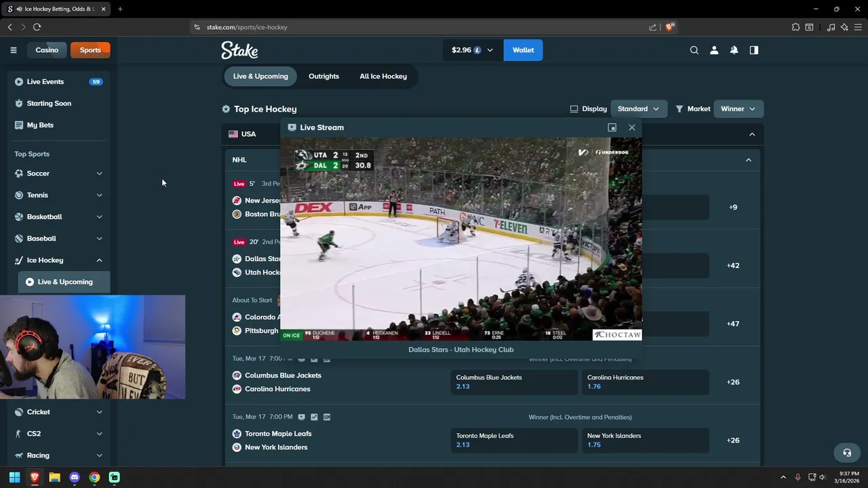Switch to the Sports section
This screenshot has height=488, width=868.
pyautogui.click(x=90, y=50)
